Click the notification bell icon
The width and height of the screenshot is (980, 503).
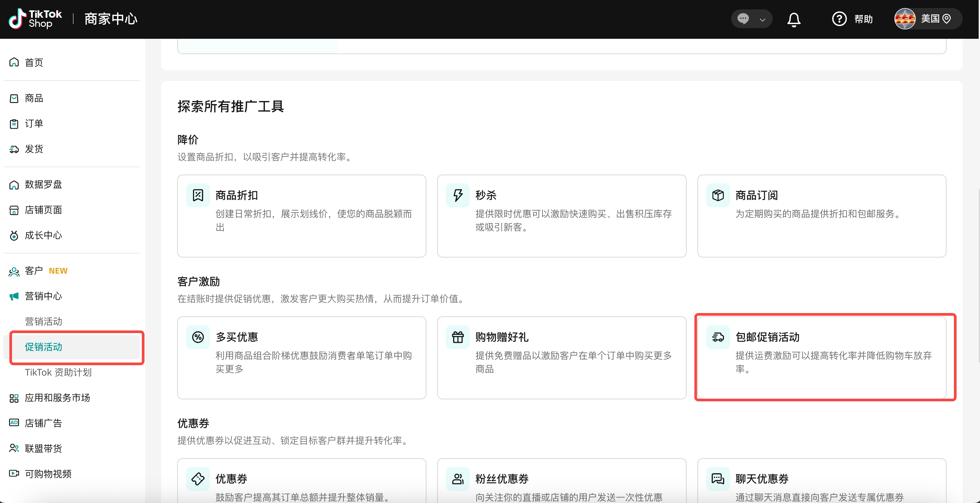click(x=794, y=19)
